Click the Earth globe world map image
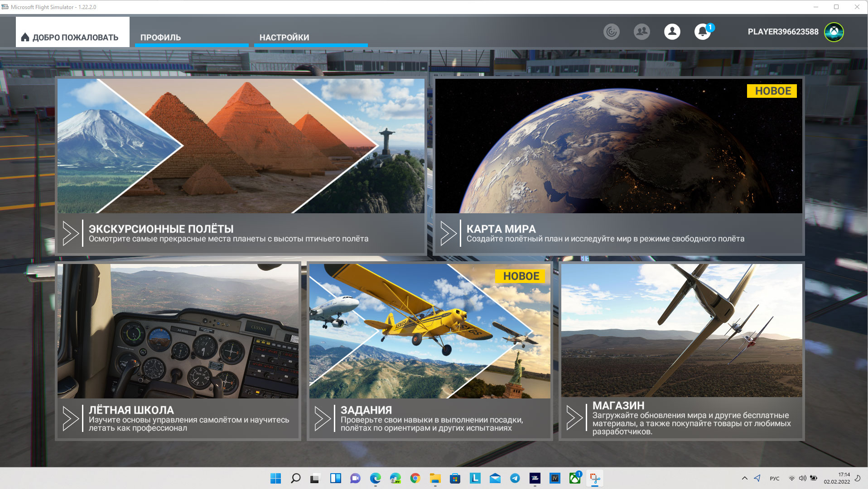Screen dimensions: 868x489 point(619,146)
